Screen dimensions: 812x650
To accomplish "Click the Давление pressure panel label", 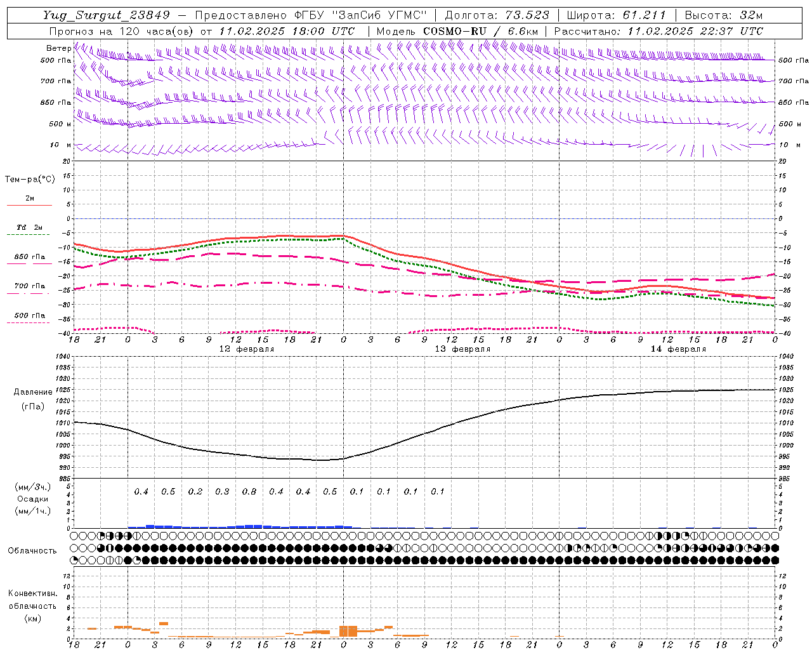I will (33, 392).
